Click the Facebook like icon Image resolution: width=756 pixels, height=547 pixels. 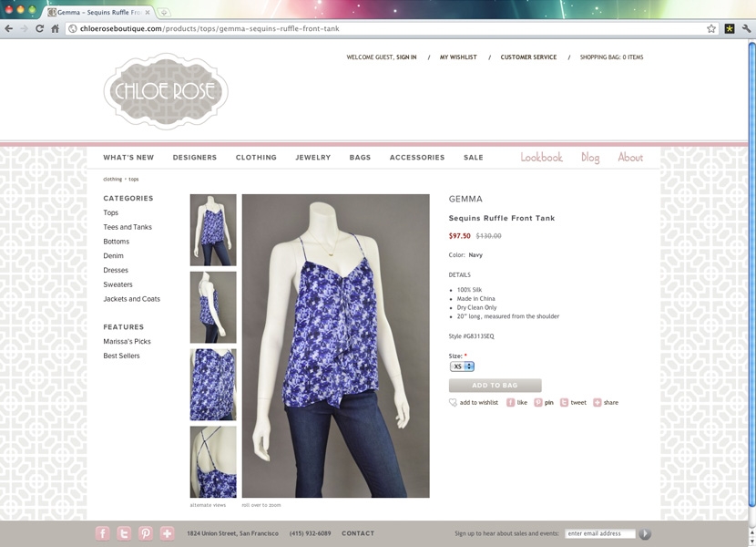click(511, 402)
